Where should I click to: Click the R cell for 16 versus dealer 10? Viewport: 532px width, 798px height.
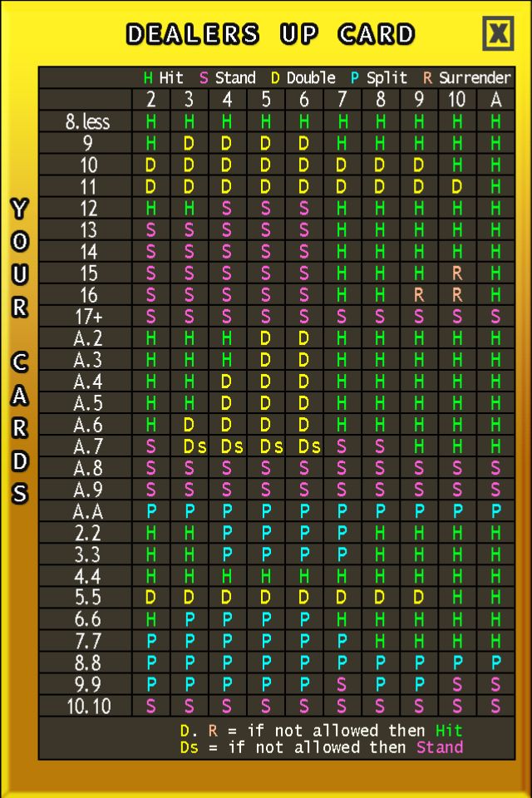[457, 294]
